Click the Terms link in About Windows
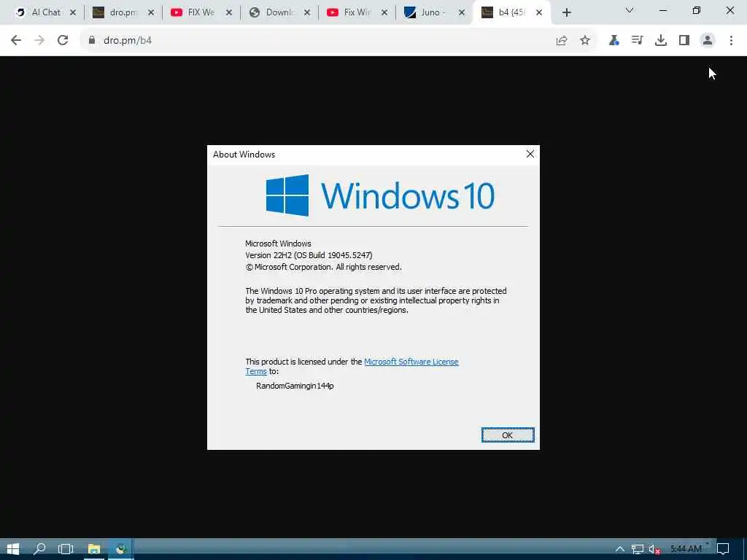This screenshot has width=747, height=560. [256, 371]
